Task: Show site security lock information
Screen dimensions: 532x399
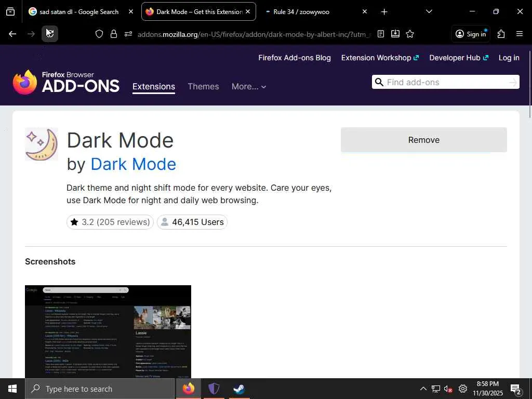Action: [114, 34]
